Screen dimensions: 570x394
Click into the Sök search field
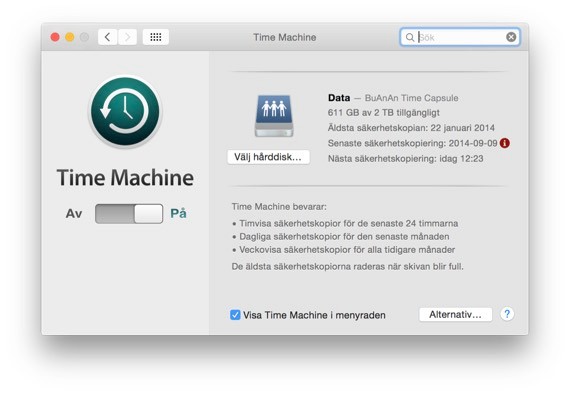[460, 37]
